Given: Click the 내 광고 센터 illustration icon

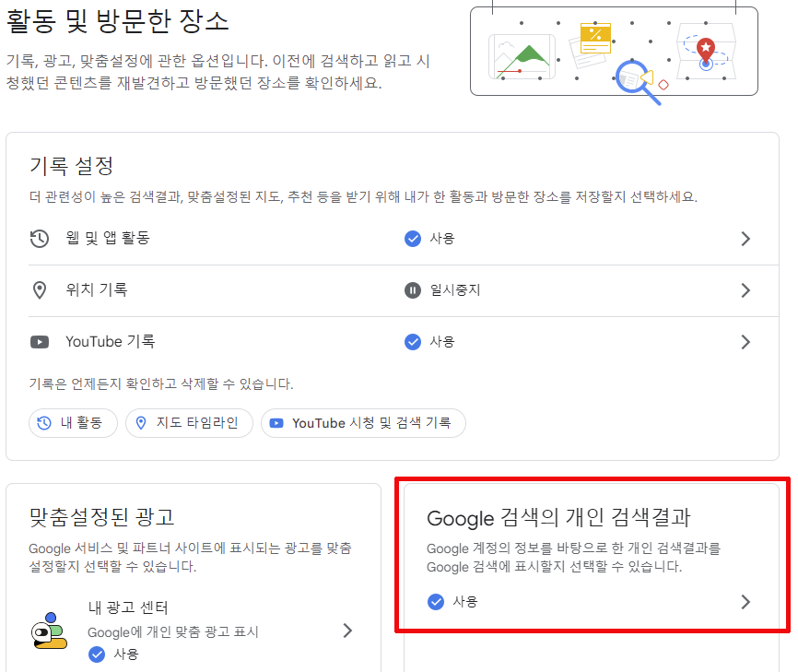Looking at the screenshot, I should (x=50, y=631).
